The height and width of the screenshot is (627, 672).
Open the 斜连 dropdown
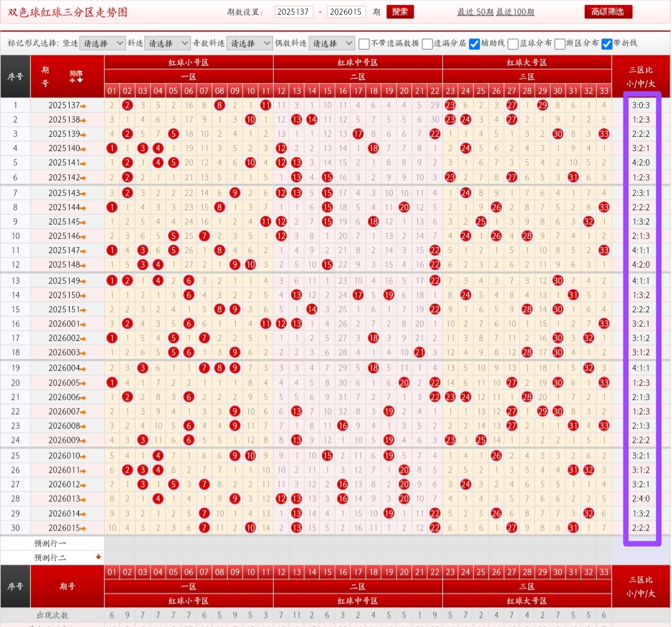pos(167,44)
